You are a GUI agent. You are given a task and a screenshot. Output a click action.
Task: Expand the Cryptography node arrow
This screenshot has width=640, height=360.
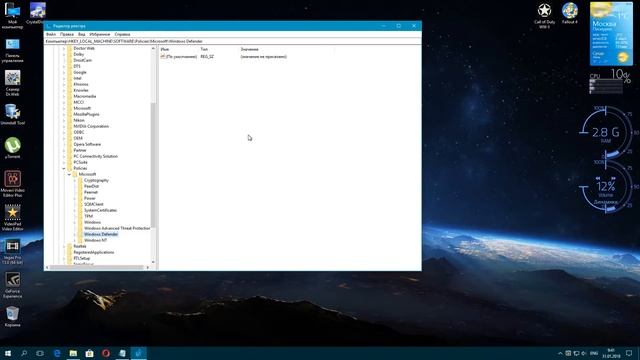pos(74,180)
